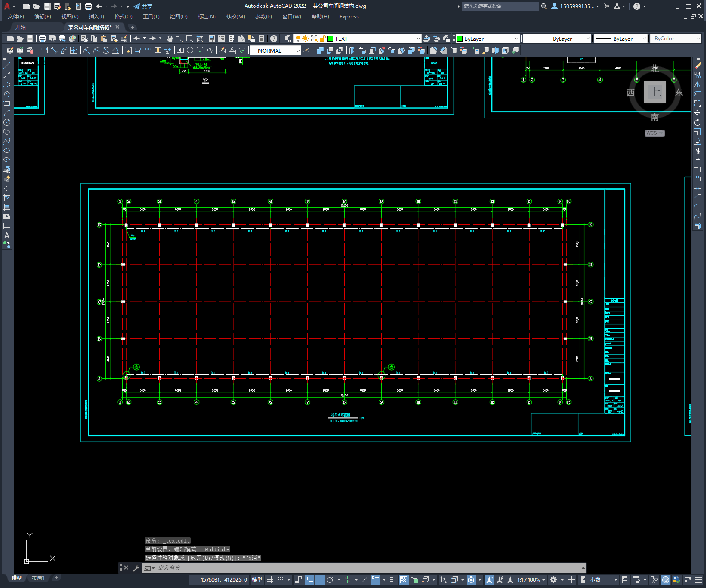
Task: Switch to the 布局1 layout tab
Action: pos(38,578)
